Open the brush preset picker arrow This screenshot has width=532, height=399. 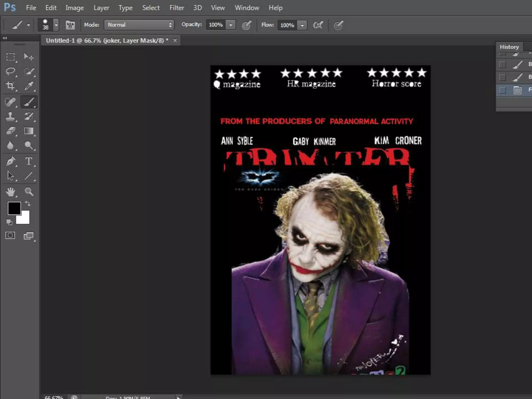point(56,25)
